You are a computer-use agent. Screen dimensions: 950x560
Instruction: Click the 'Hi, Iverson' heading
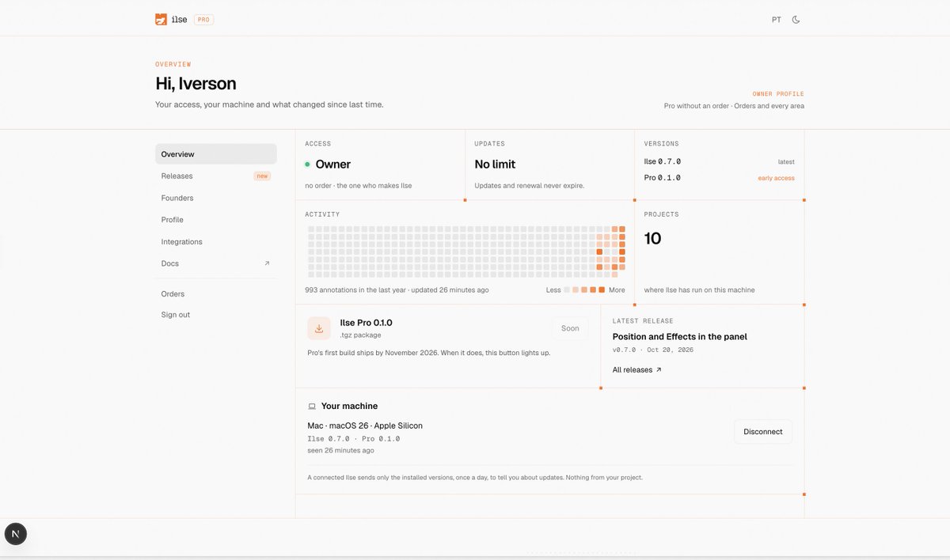pyautogui.click(x=196, y=83)
